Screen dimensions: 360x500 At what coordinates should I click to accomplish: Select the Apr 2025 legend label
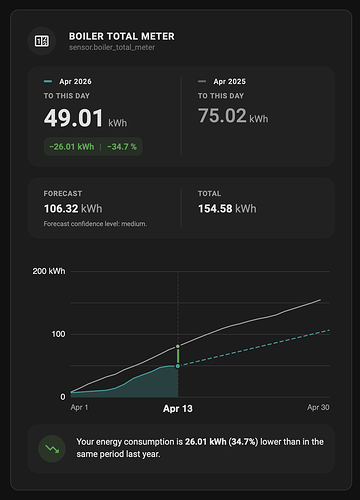click(x=230, y=82)
